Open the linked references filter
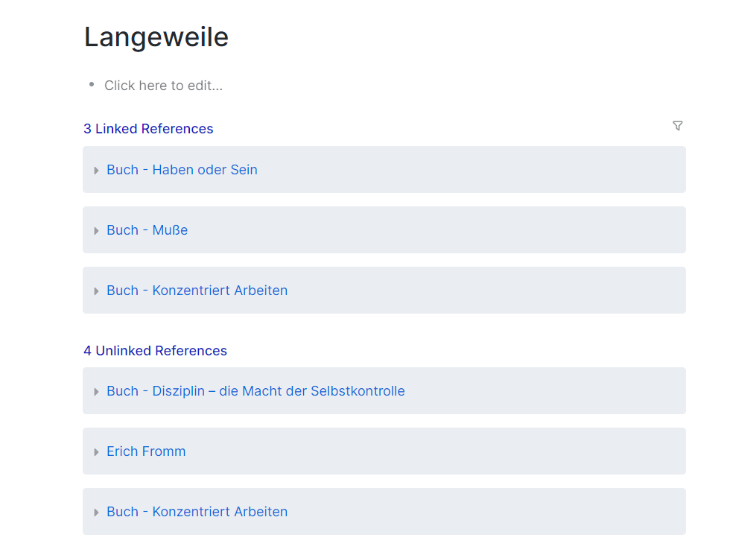The width and height of the screenshot is (756, 555). tap(677, 126)
